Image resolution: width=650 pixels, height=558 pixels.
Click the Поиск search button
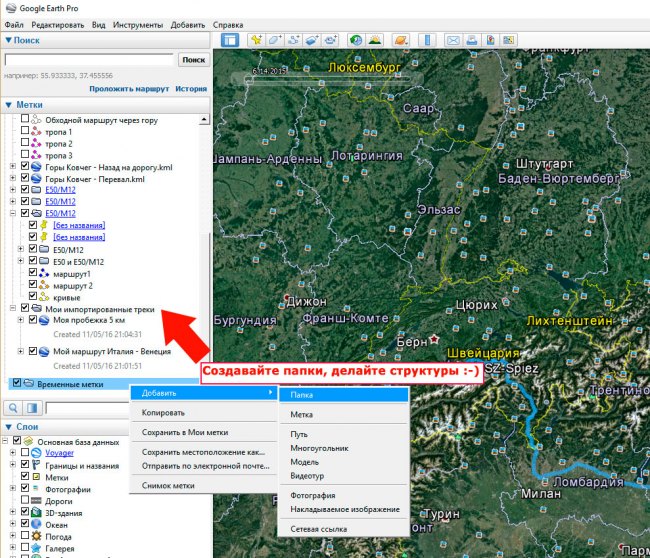194,60
